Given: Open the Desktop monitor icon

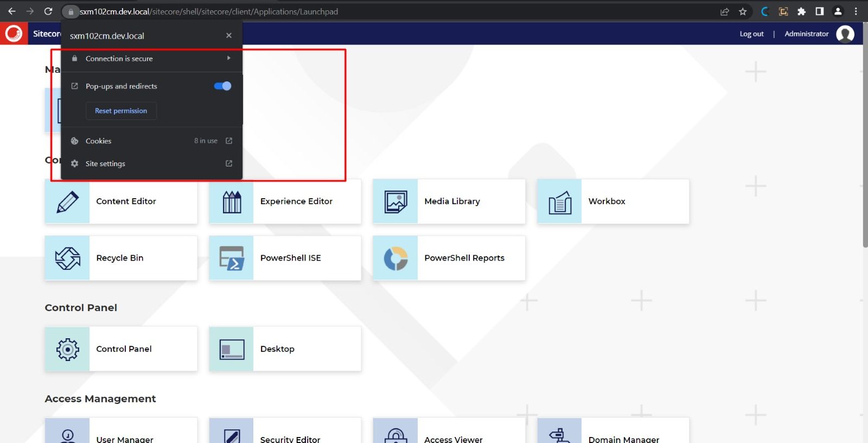Looking at the screenshot, I should [x=232, y=350].
